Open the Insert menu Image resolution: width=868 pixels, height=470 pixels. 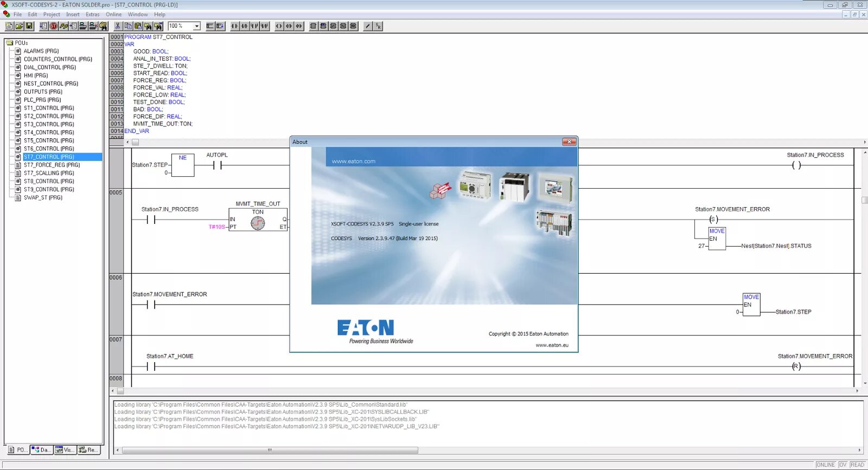point(73,15)
